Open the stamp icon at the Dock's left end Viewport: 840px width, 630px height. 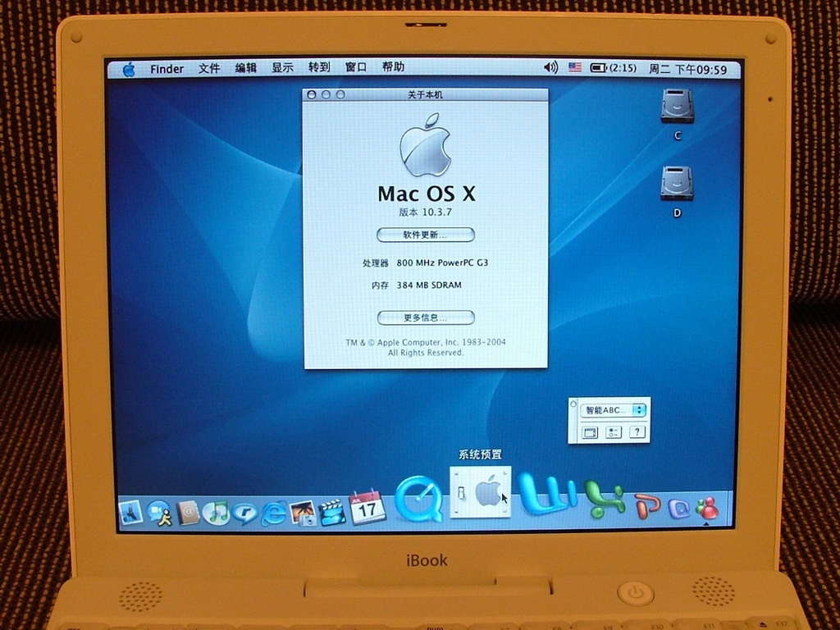(130, 512)
